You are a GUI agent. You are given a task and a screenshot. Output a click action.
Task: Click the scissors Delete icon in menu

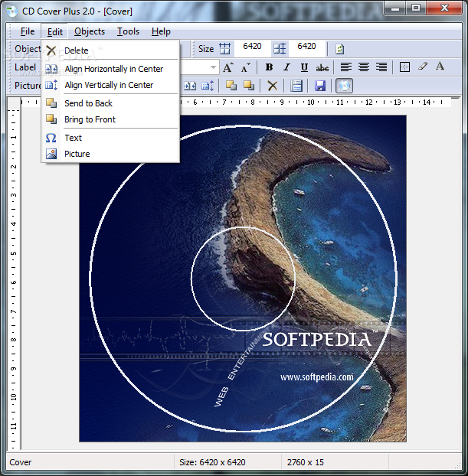pyautogui.click(x=51, y=51)
